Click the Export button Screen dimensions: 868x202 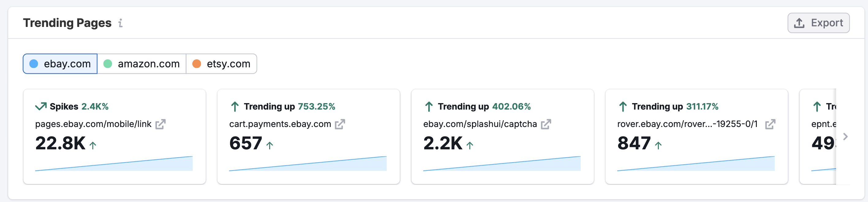click(819, 23)
